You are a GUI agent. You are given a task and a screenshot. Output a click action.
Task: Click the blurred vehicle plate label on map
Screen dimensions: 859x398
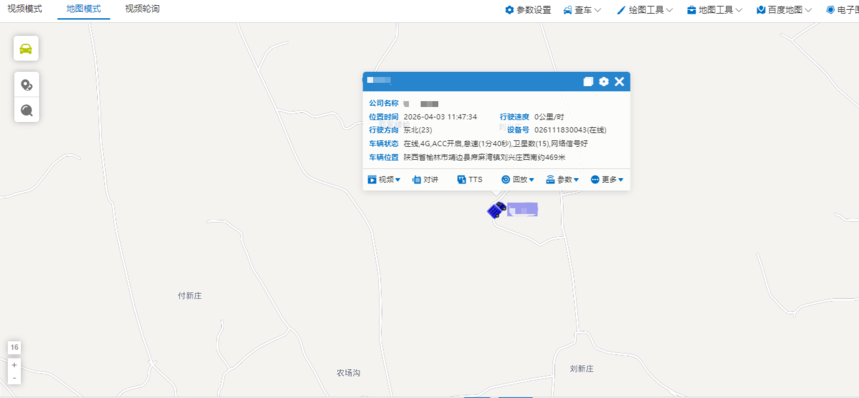pyautogui.click(x=522, y=209)
